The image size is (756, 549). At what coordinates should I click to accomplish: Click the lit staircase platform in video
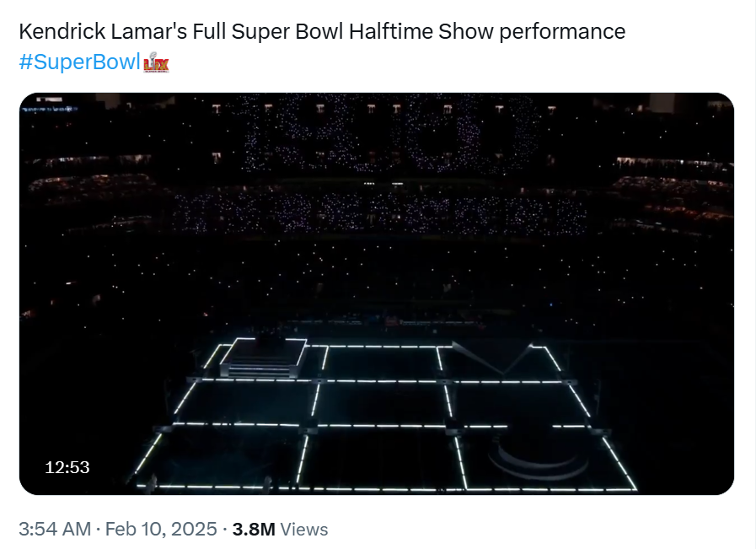(x=264, y=359)
